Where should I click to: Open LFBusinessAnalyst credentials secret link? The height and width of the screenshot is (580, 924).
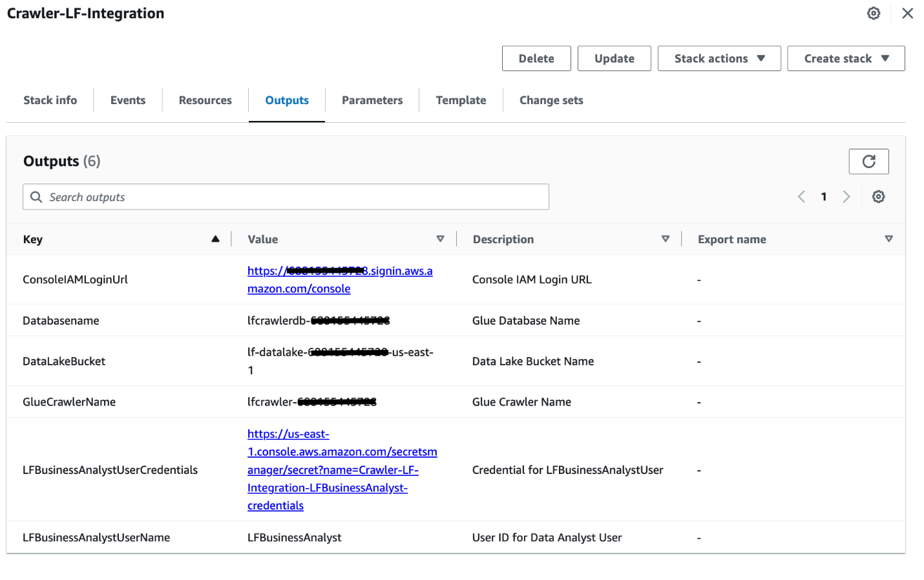coord(342,469)
